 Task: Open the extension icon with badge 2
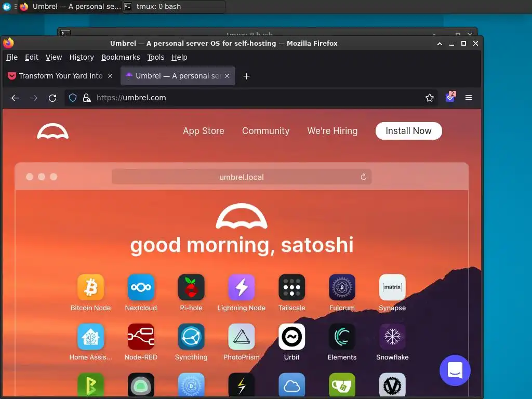click(x=450, y=97)
